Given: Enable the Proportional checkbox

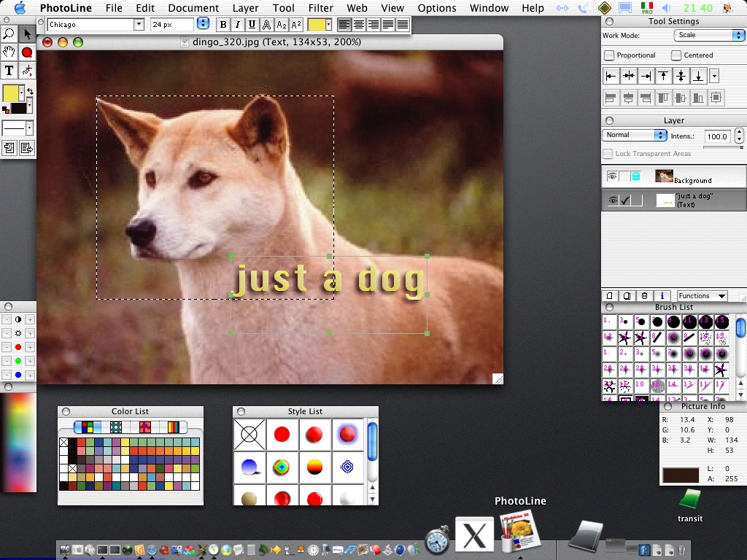Looking at the screenshot, I should pyautogui.click(x=610, y=55).
